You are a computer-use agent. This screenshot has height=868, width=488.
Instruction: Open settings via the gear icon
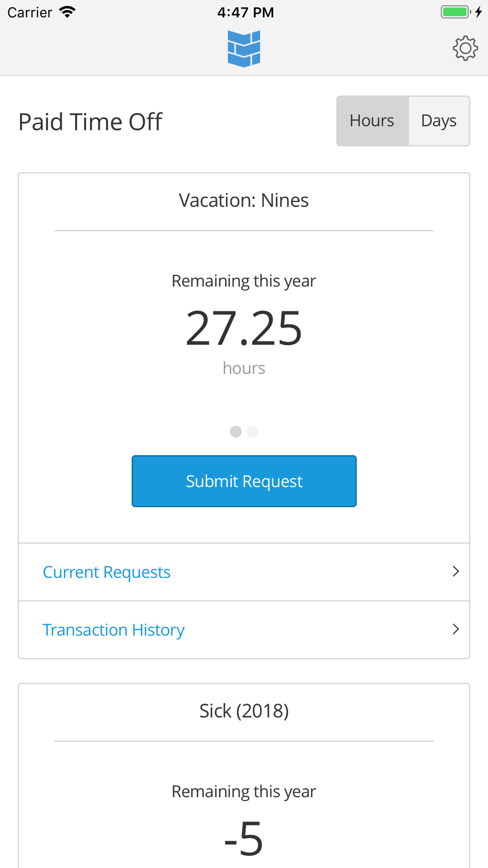click(x=465, y=48)
